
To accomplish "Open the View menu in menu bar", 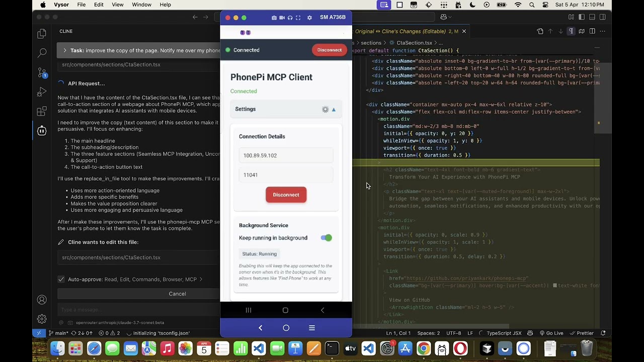I will [x=118, y=5].
